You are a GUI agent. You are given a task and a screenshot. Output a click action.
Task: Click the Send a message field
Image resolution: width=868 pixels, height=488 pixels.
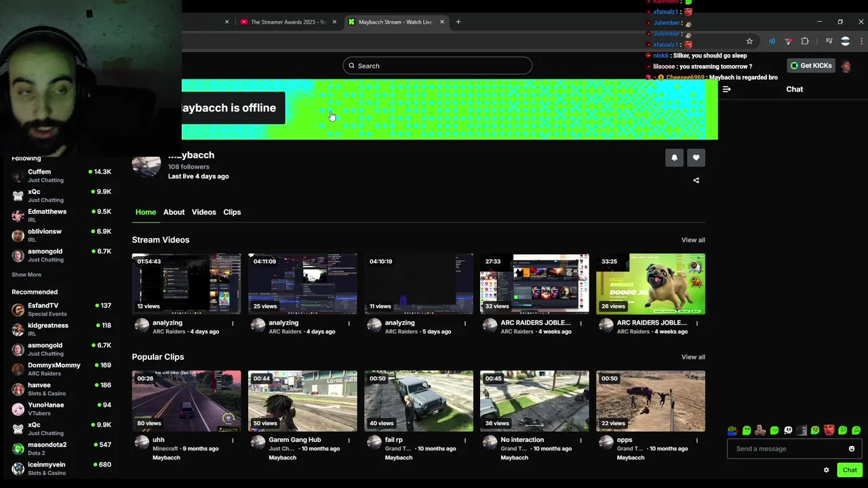794,449
